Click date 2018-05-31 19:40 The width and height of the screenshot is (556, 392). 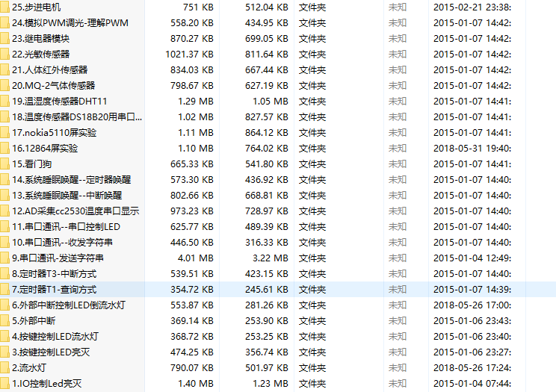tap(472, 148)
